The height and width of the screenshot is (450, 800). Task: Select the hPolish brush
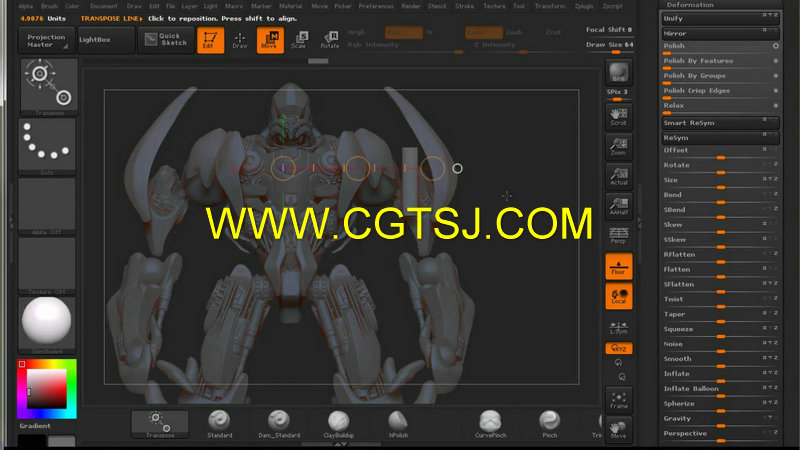pos(398,424)
